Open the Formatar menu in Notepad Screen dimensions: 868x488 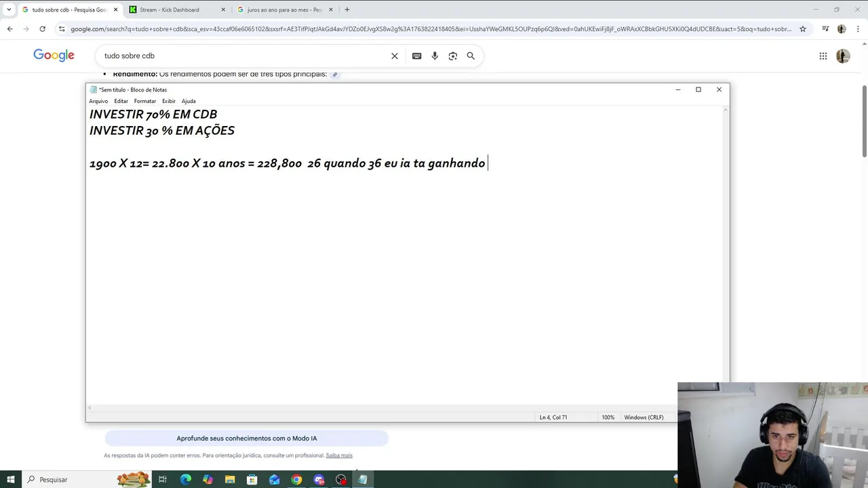tap(145, 101)
